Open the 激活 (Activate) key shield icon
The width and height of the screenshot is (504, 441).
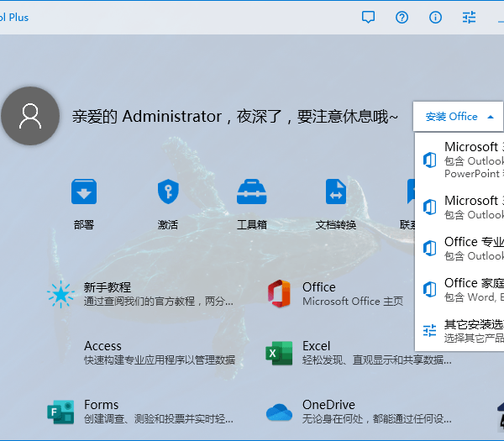click(x=168, y=192)
